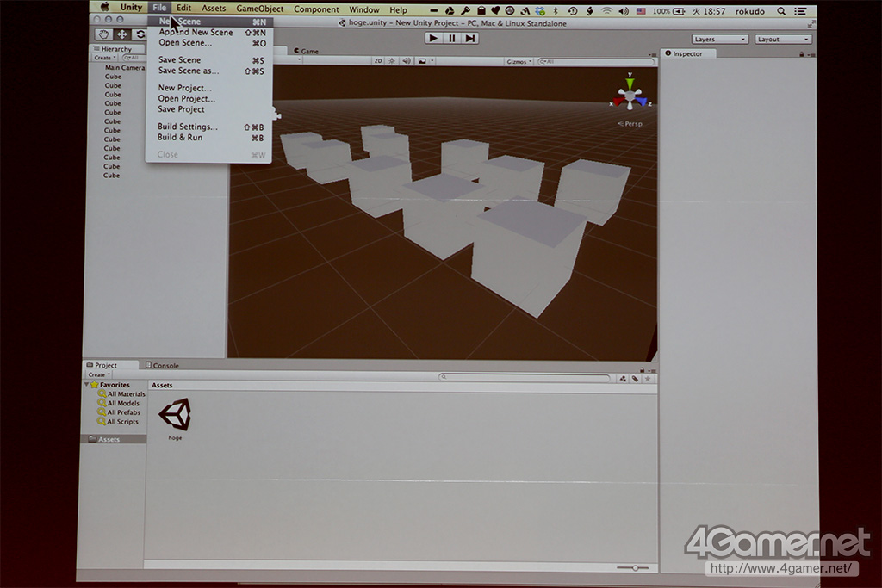Toggle Persp projection label
The width and height of the screenshot is (882, 588).
coord(630,124)
